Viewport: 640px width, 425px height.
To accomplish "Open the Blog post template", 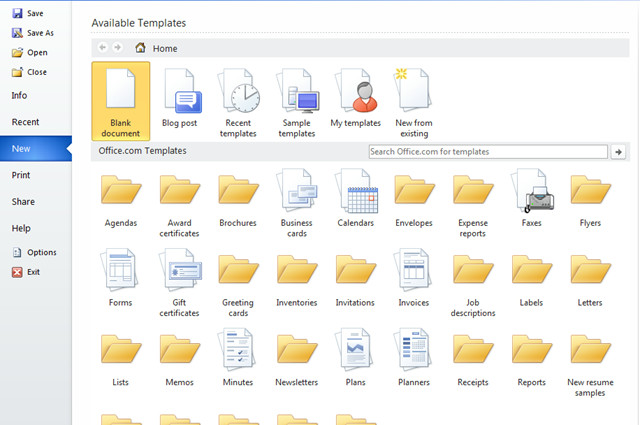I will pos(180,100).
